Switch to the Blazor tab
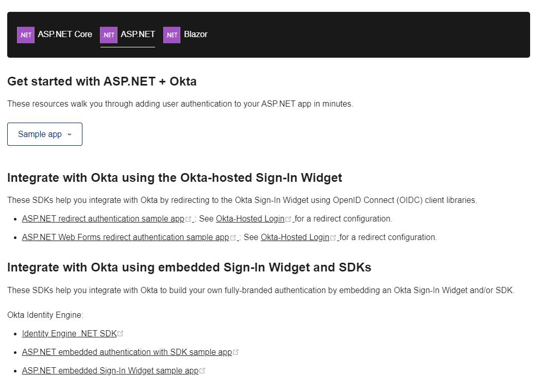This screenshot has width=543, height=392. 195,35
